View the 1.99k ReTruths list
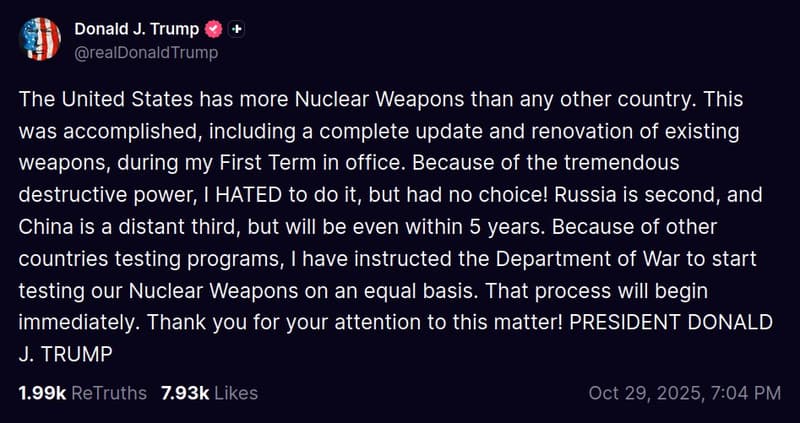The width and height of the screenshot is (800, 423). pyautogui.click(x=82, y=393)
